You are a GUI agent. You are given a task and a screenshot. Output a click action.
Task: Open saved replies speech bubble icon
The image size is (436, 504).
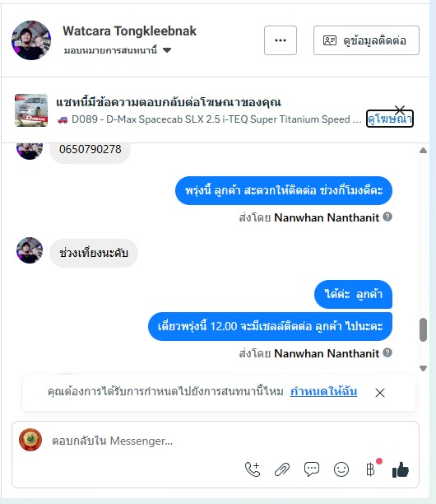coord(312,469)
